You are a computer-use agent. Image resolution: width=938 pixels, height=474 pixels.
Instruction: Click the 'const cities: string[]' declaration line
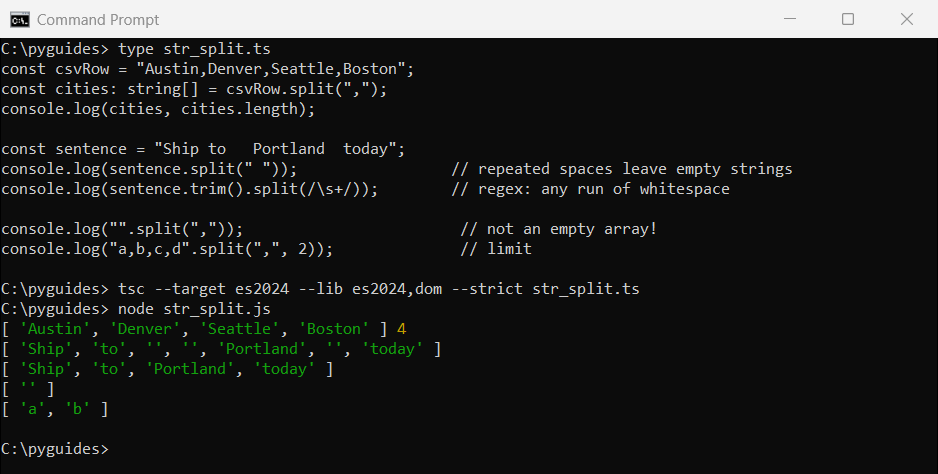[194, 89]
